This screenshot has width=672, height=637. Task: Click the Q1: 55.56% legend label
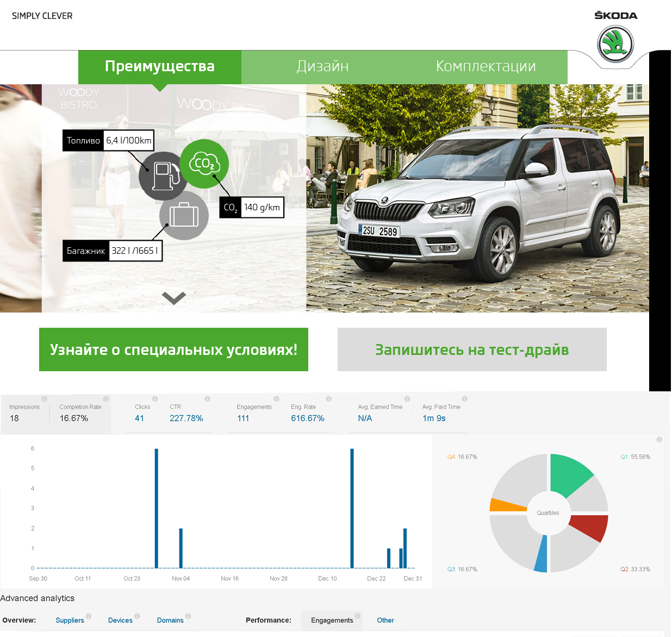tap(635, 457)
